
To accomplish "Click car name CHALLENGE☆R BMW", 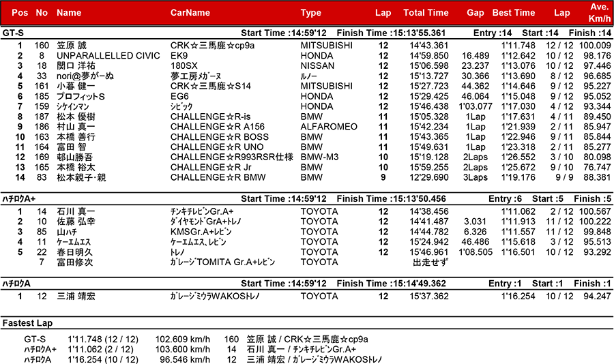I will 218,177.
